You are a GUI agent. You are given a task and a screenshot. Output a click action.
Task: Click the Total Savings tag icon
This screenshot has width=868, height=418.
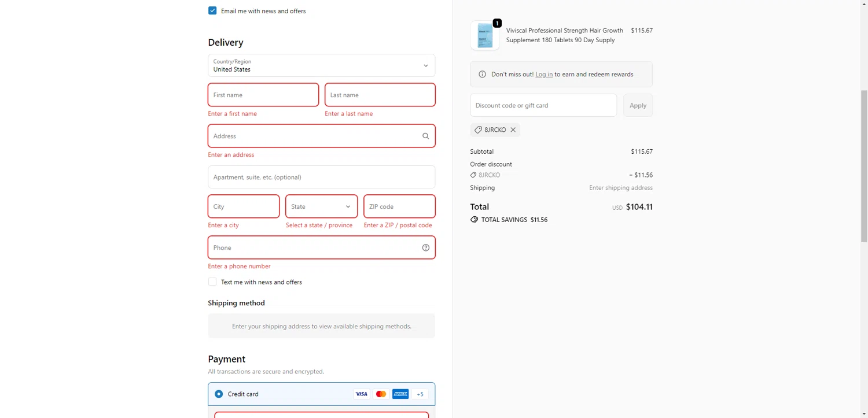coord(474,220)
